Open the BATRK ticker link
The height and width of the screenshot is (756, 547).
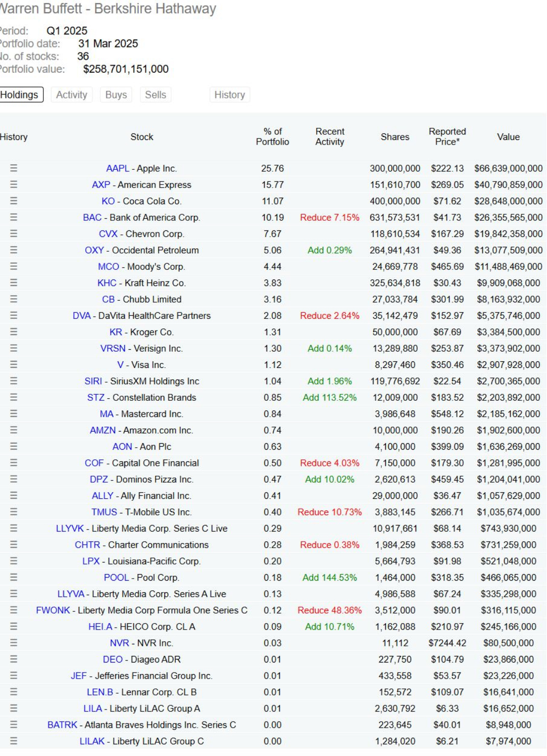coord(62,725)
